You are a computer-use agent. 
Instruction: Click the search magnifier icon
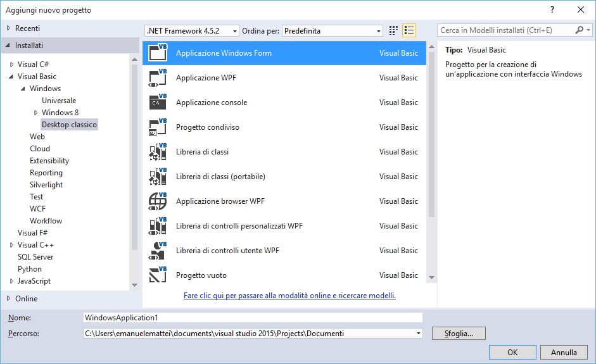pyautogui.click(x=579, y=30)
